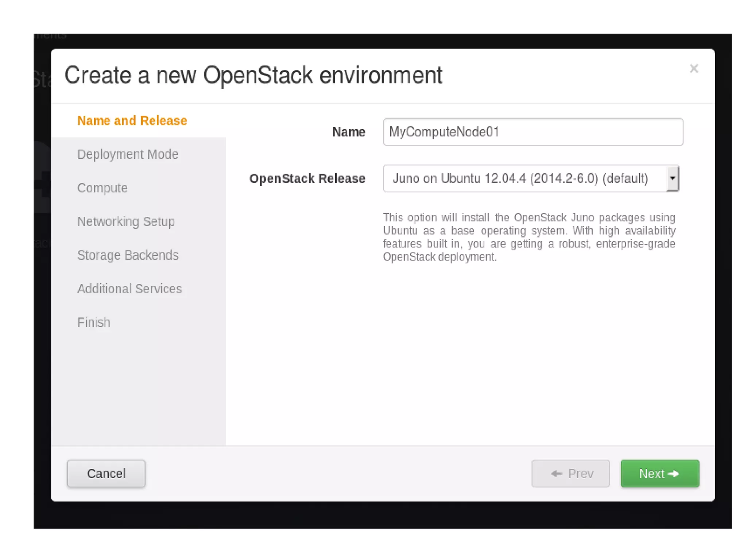Focus the Name field containing MyComputeNode01

533,132
